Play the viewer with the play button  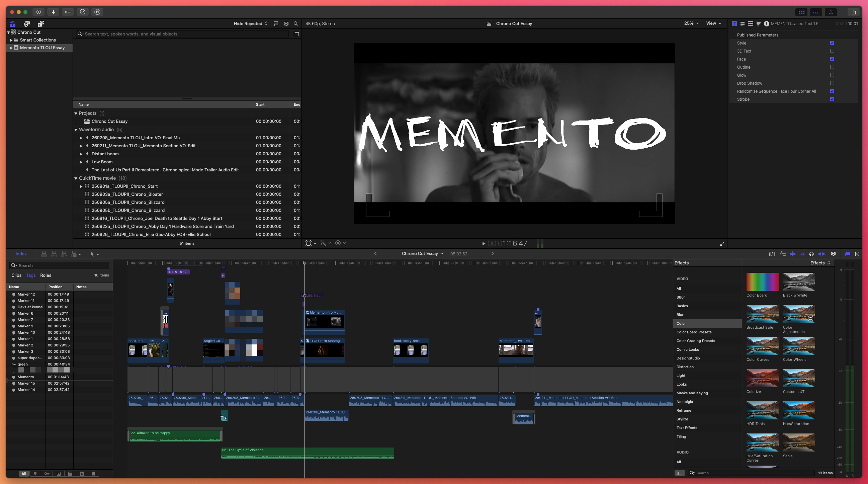[x=484, y=243]
